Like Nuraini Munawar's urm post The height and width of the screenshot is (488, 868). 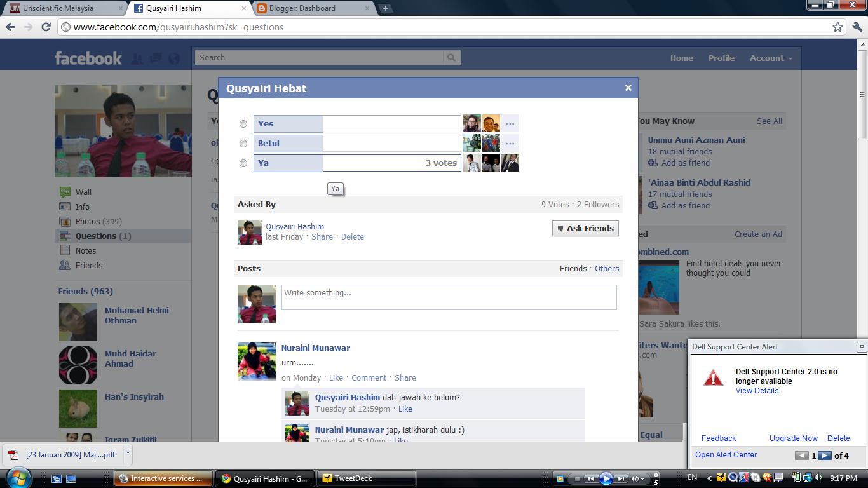click(336, 377)
